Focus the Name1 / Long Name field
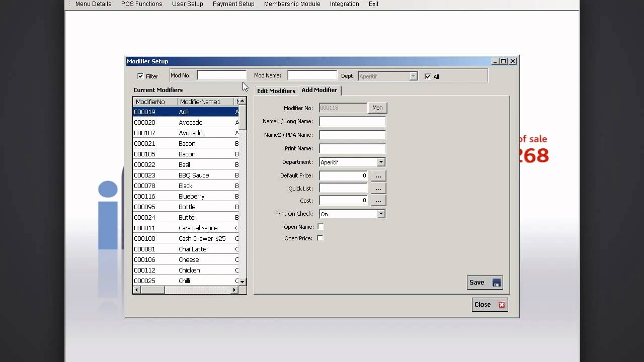The width and height of the screenshot is (644, 362). pyautogui.click(x=353, y=121)
